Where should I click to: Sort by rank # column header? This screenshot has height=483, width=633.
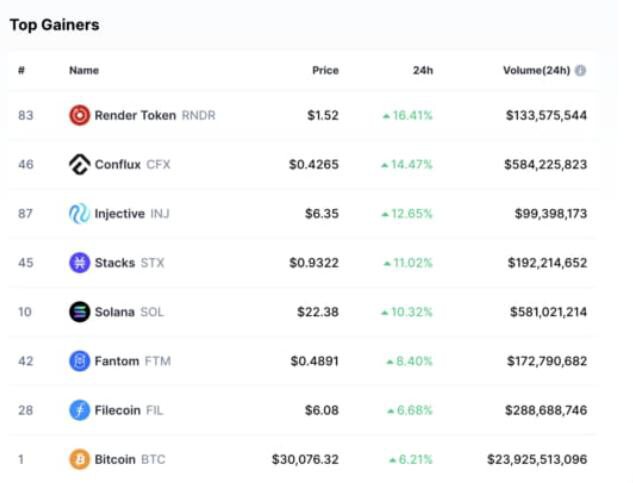point(21,71)
